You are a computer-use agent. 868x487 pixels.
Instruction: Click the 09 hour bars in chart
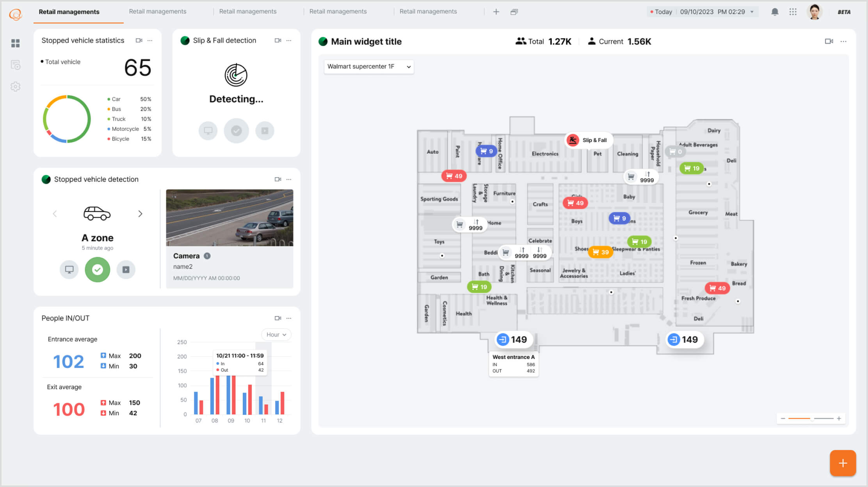pos(231,395)
